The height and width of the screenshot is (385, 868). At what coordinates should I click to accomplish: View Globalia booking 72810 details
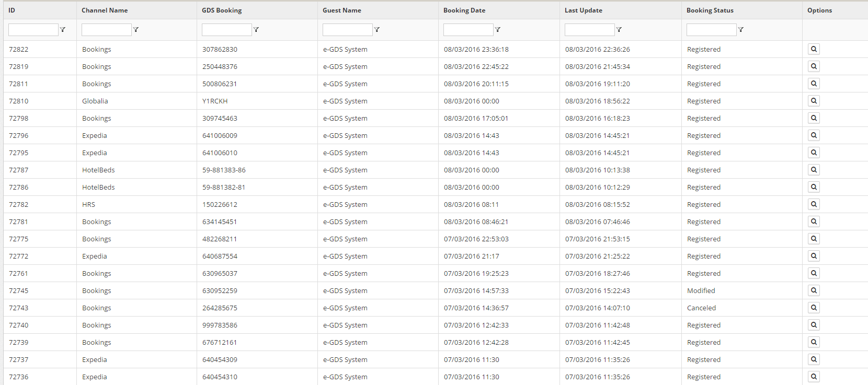(814, 101)
